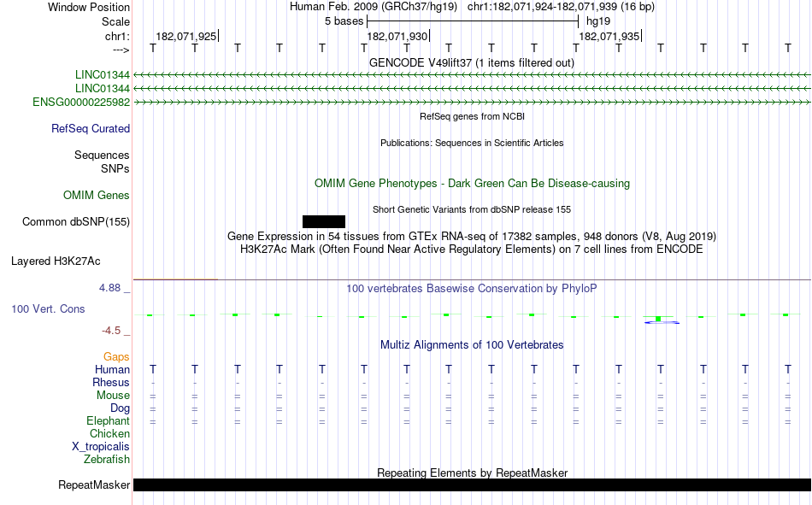Click OMIM Gene Phenotypes track title
The width and height of the screenshot is (812, 505).
pos(472,184)
